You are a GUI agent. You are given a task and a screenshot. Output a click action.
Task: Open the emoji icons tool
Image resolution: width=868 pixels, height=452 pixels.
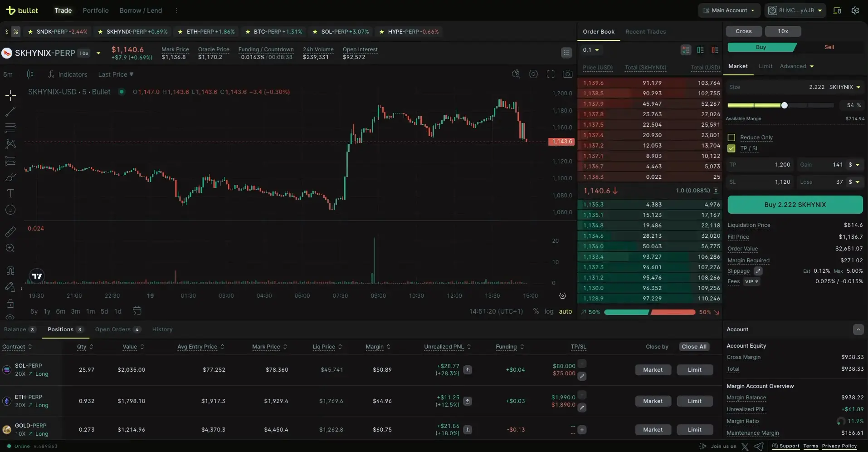coord(10,210)
